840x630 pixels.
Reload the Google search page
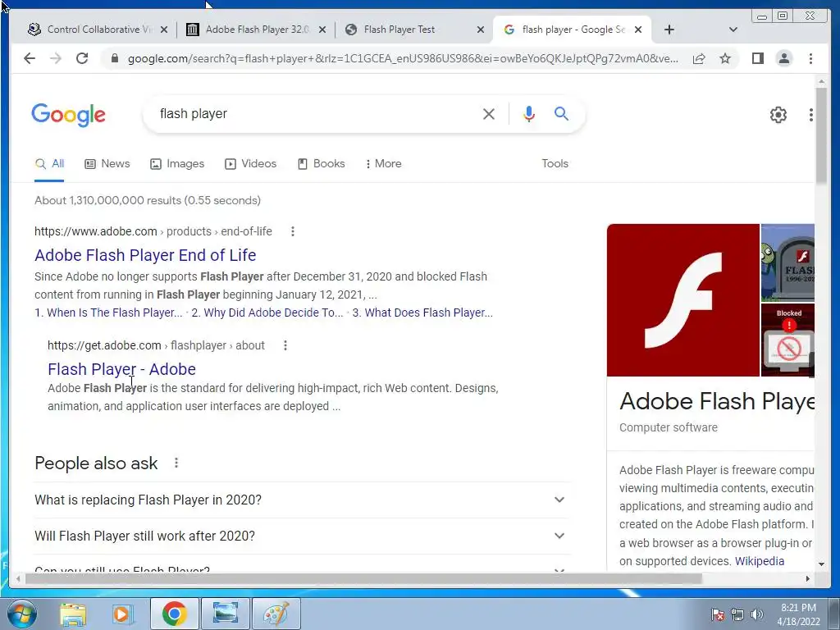pyautogui.click(x=82, y=58)
